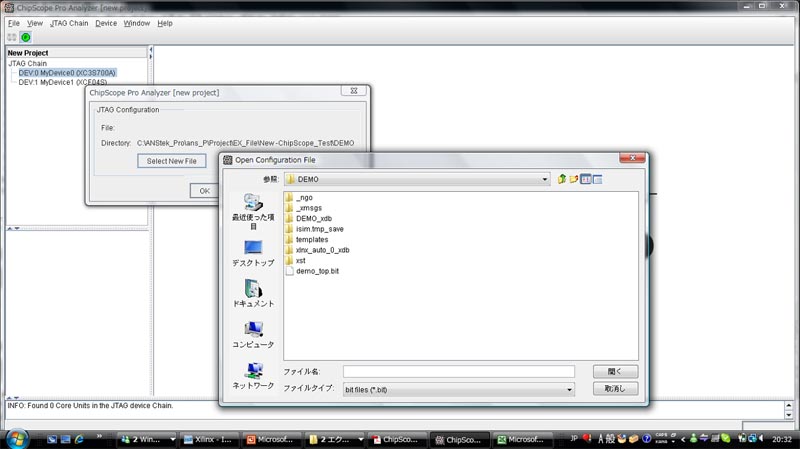This screenshot has width=800, height=449.
Task: Open the View menu
Action: point(35,23)
